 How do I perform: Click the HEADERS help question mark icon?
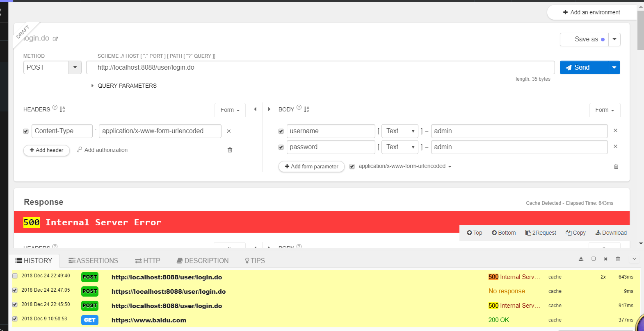tap(55, 107)
